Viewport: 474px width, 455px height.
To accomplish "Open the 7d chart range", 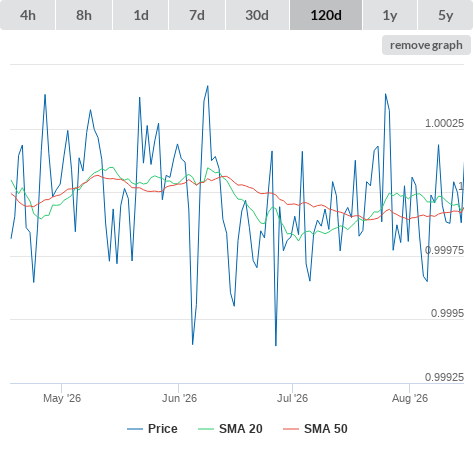I will pyautogui.click(x=197, y=15).
